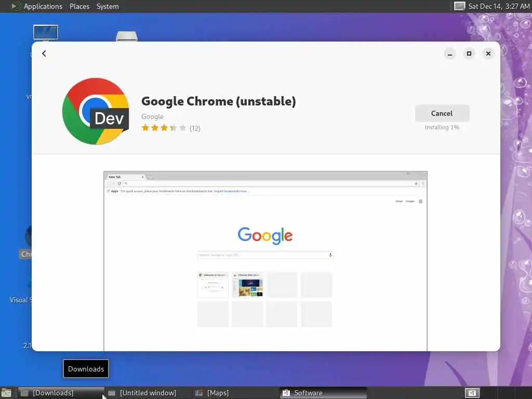Click the Google developer name
Viewport: 532px width, 399px height.
152,116
